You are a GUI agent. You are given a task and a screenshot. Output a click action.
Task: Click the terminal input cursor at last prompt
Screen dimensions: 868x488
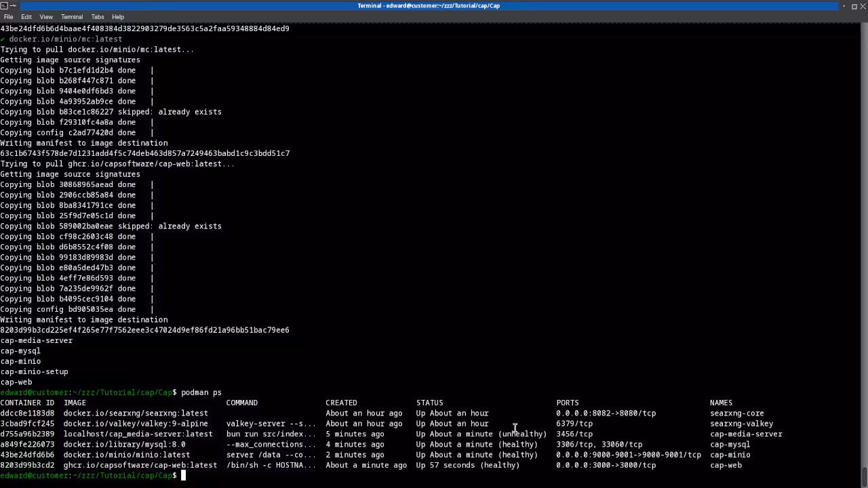tap(183, 476)
